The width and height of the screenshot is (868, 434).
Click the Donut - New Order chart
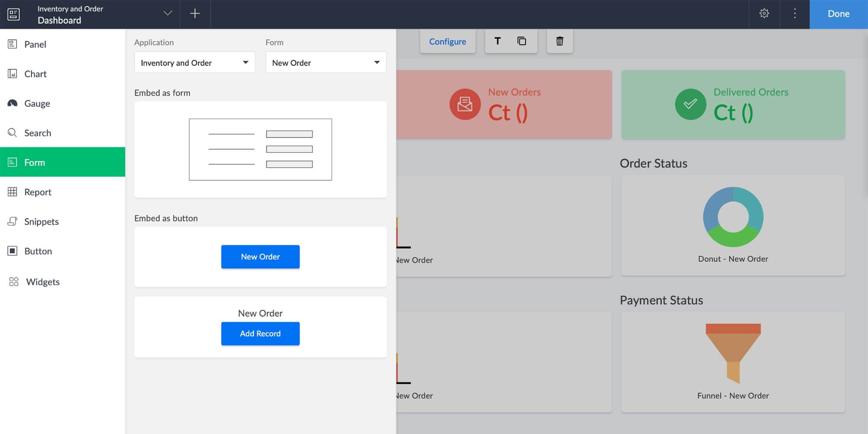coord(733,217)
